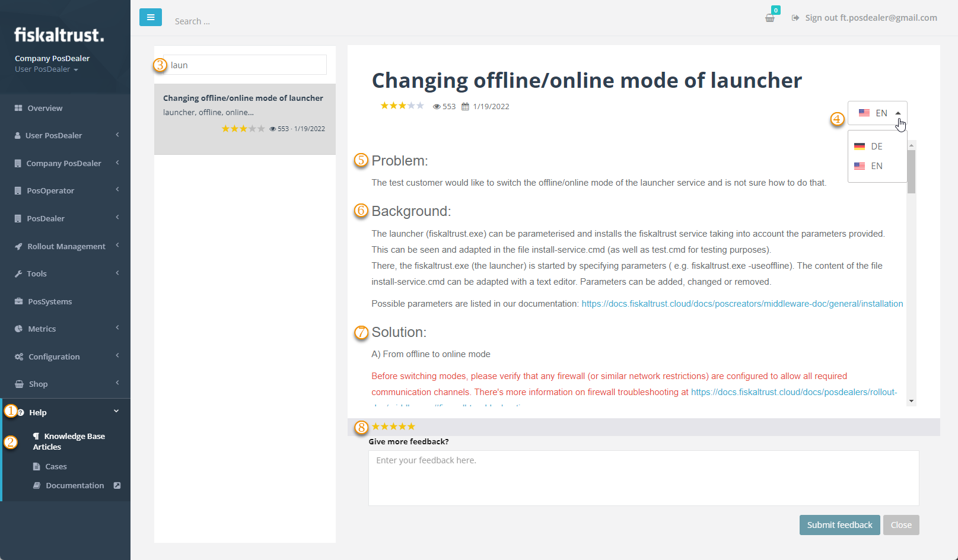Image resolution: width=958 pixels, height=560 pixels.
Task: Click Submit feedback button
Action: (839, 525)
